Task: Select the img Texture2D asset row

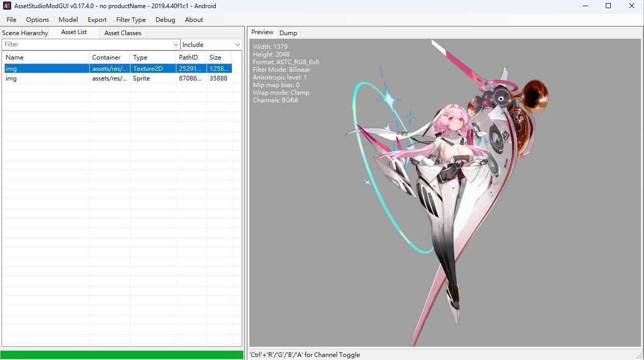Action: click(x=118, y=68)
